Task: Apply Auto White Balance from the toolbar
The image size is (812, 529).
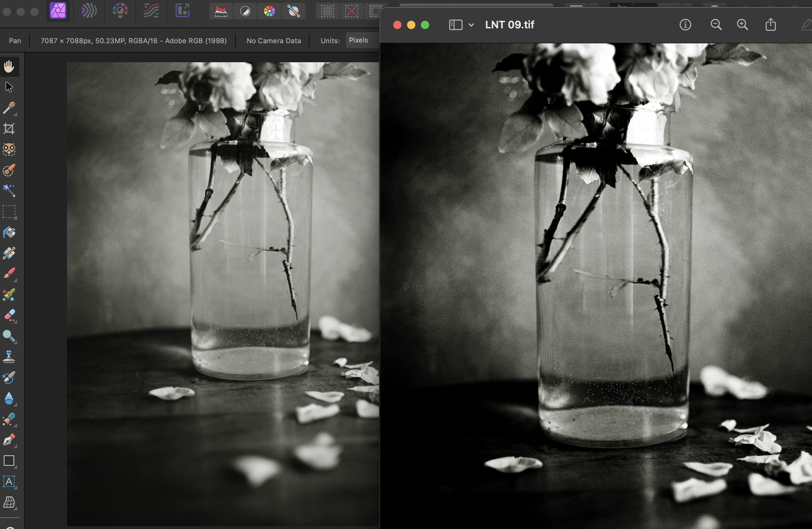Action: tap(293, 11)
